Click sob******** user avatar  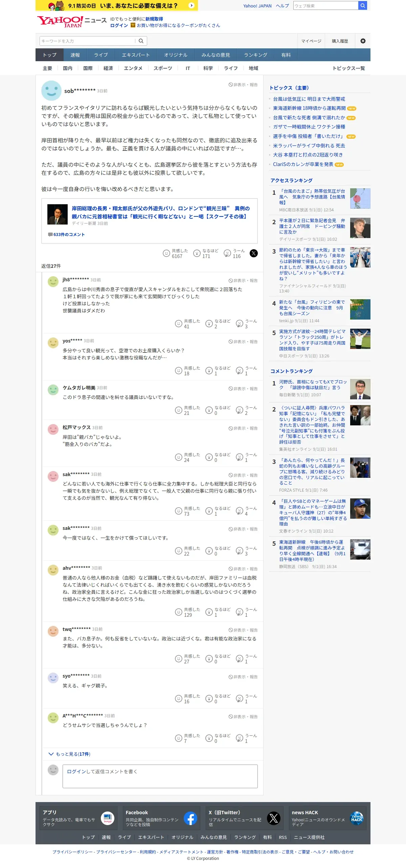click(x=51, y=90)
